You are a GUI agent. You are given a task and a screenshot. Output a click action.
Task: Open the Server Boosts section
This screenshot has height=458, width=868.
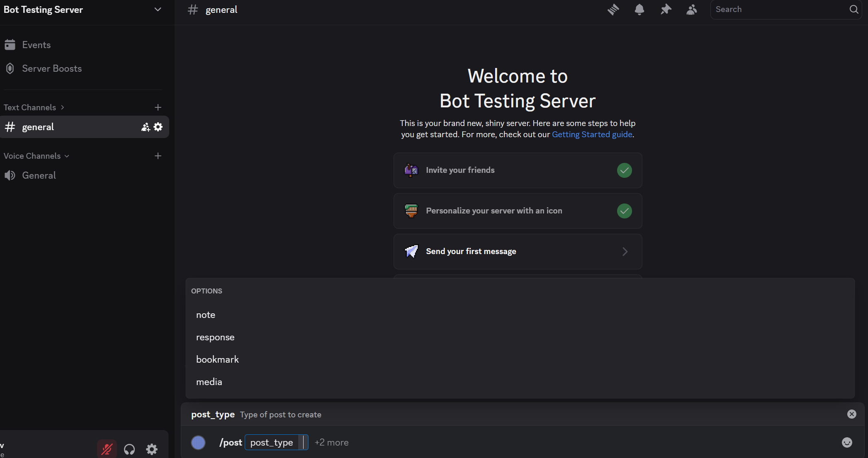point(51,68)
